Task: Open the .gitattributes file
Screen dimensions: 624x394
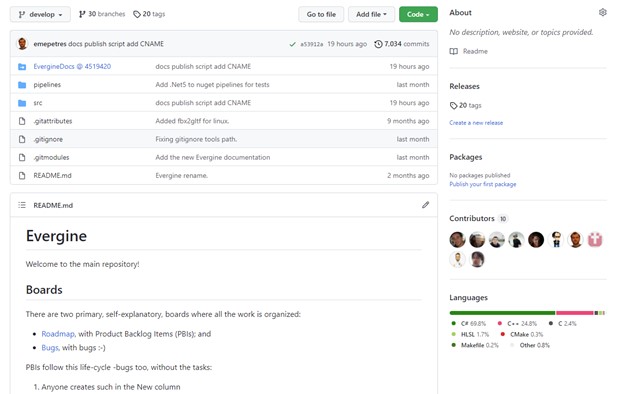Action: (53, 121)
